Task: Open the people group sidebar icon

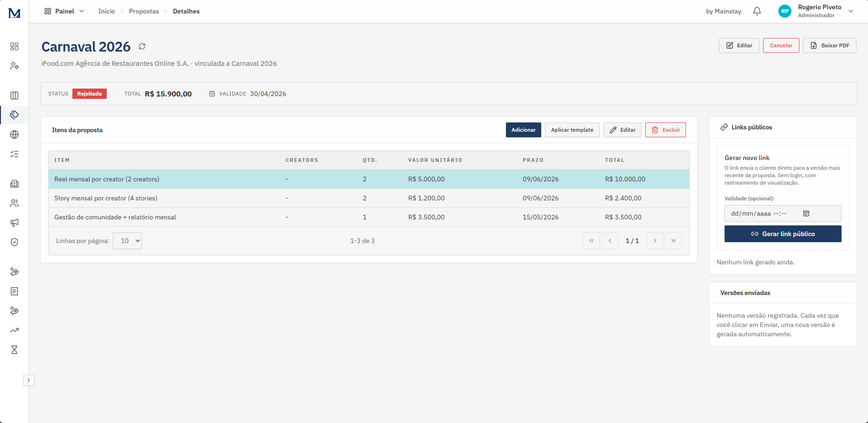Action: pos(14,203)
